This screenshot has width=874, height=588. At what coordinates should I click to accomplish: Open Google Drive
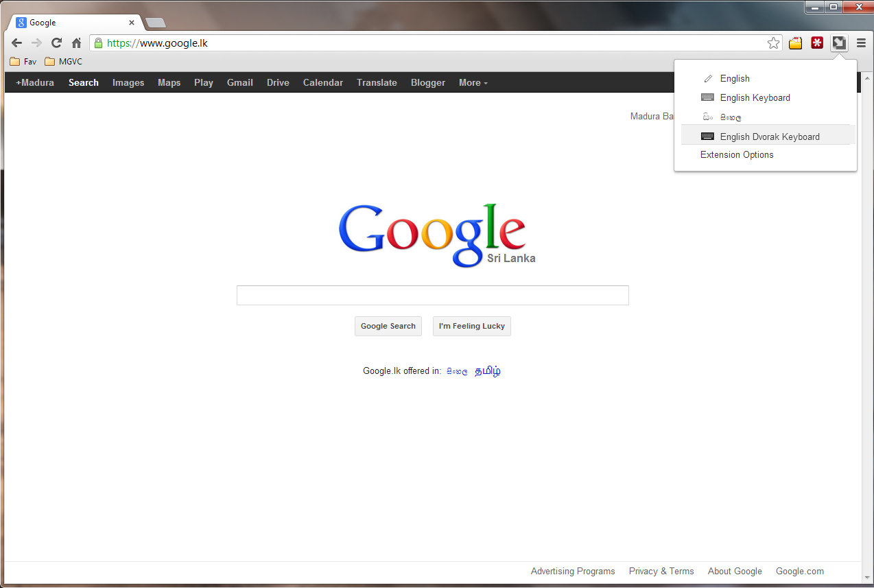[x=278, y=82]
